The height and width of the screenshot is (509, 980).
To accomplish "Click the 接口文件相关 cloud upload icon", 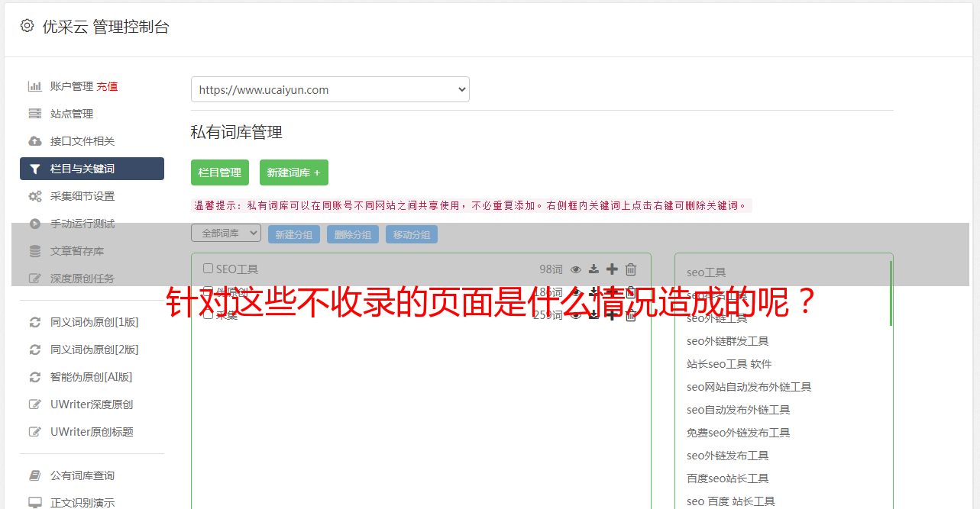I will point(35,141).
